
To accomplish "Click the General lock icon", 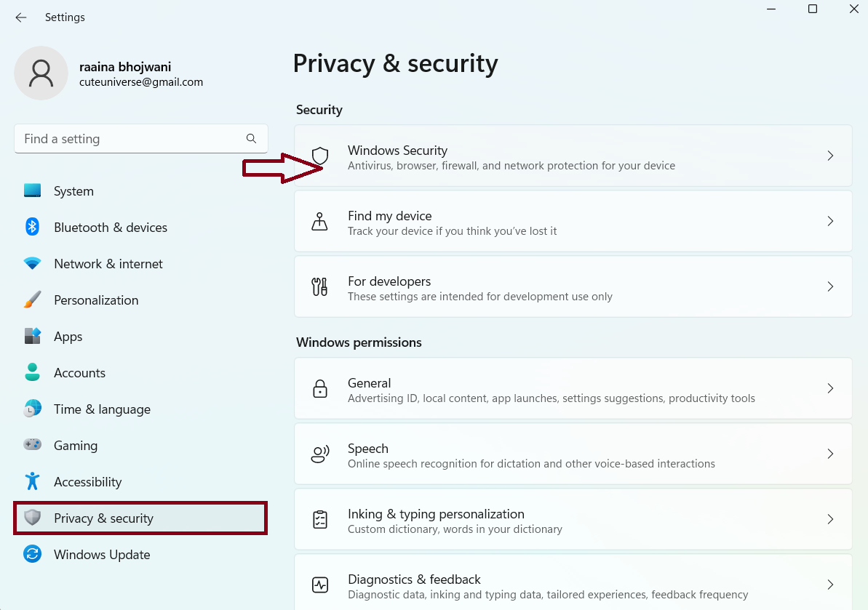I will [319, 388].
